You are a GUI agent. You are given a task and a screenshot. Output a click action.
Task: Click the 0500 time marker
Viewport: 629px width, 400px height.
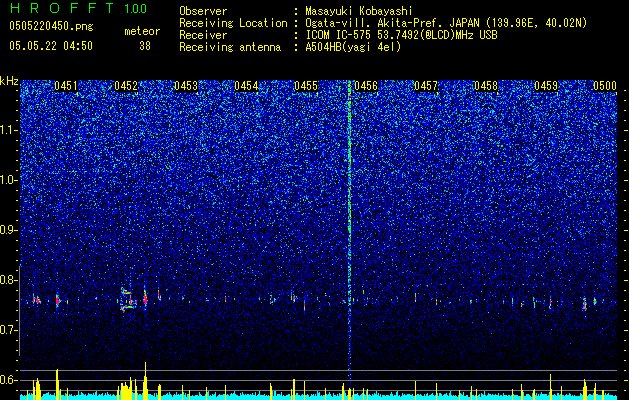(x=605, y=86)
